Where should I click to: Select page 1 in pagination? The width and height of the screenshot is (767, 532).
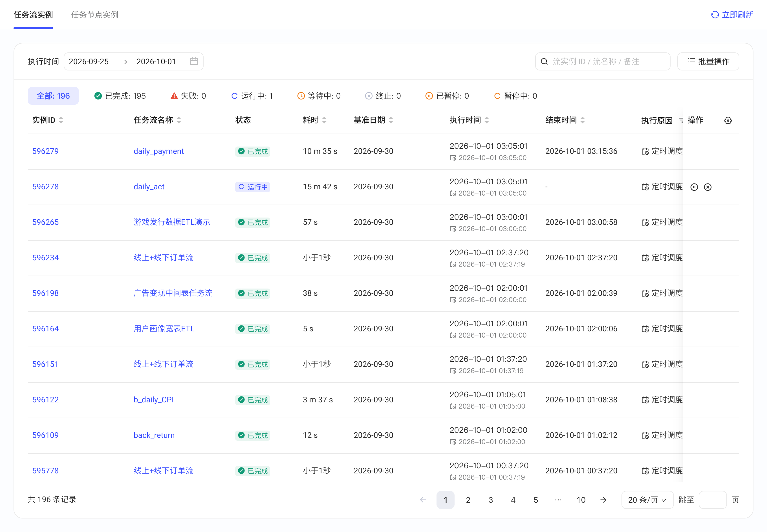pos(445,500)
